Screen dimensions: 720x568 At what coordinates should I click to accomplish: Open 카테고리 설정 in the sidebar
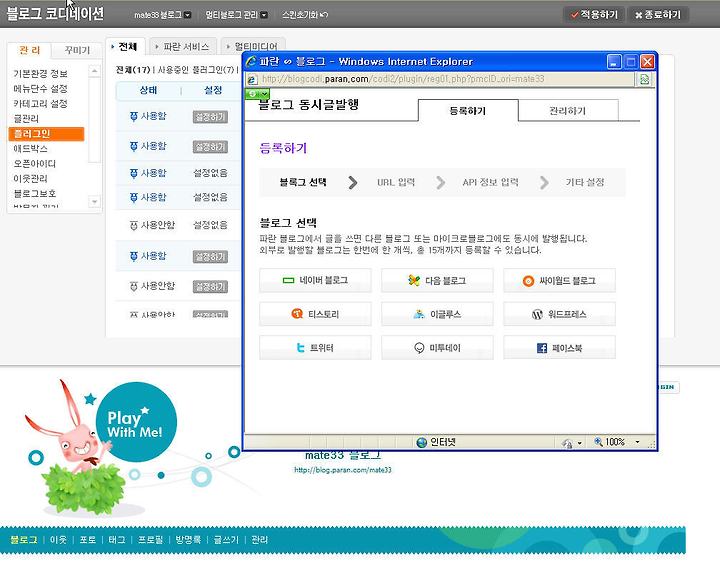coord(40,104)
